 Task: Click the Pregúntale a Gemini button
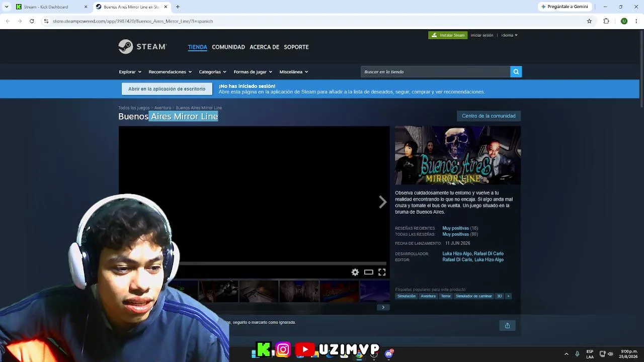[565, 7]
